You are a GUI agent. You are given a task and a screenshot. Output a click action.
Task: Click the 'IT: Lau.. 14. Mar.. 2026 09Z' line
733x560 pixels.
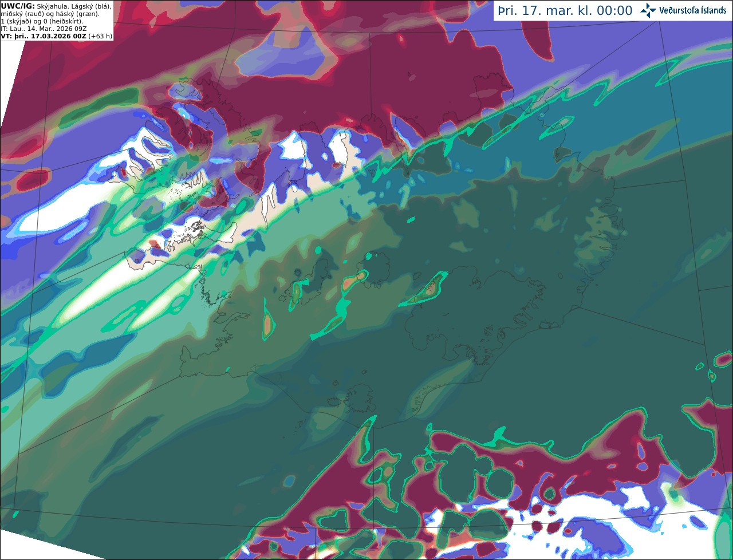(x=44, y=29)
